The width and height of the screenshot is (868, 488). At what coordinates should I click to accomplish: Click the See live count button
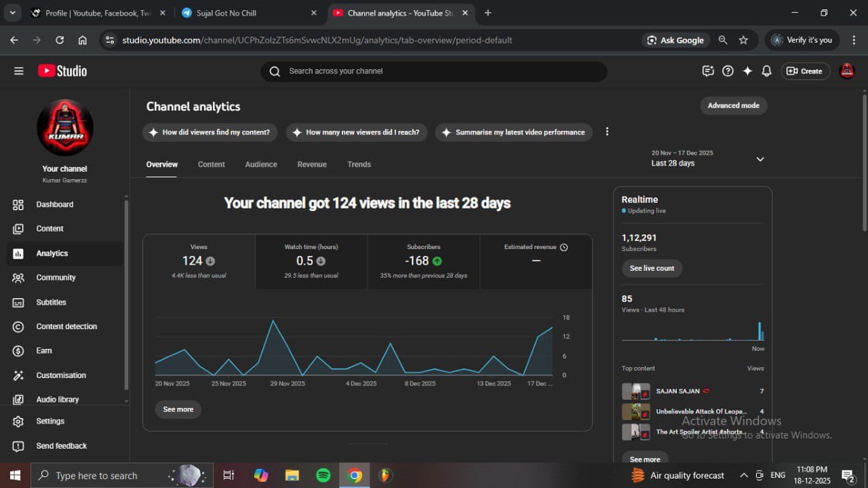point(652,268)
